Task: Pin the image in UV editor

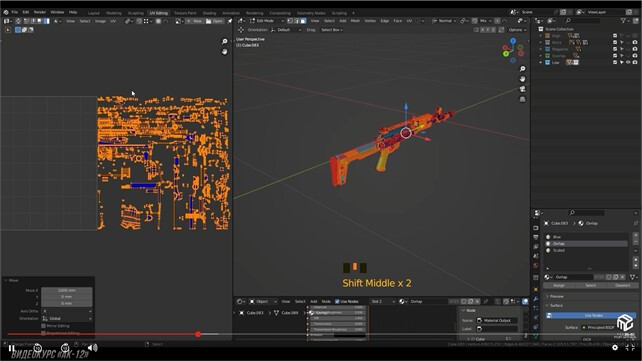Action: coord(230,21)
